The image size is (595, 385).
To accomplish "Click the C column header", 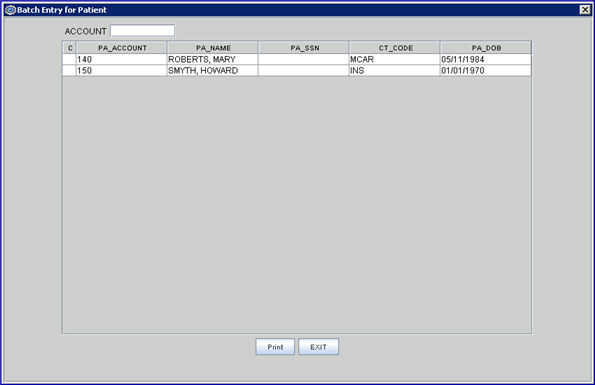I will coord(70,48).
